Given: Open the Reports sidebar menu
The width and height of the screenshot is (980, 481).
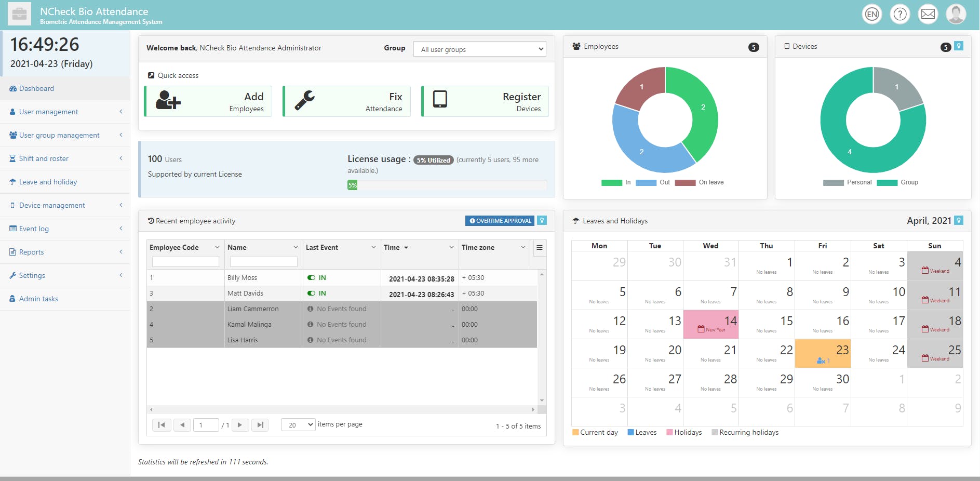Looking at the screenshot, I should coord(65,252).
